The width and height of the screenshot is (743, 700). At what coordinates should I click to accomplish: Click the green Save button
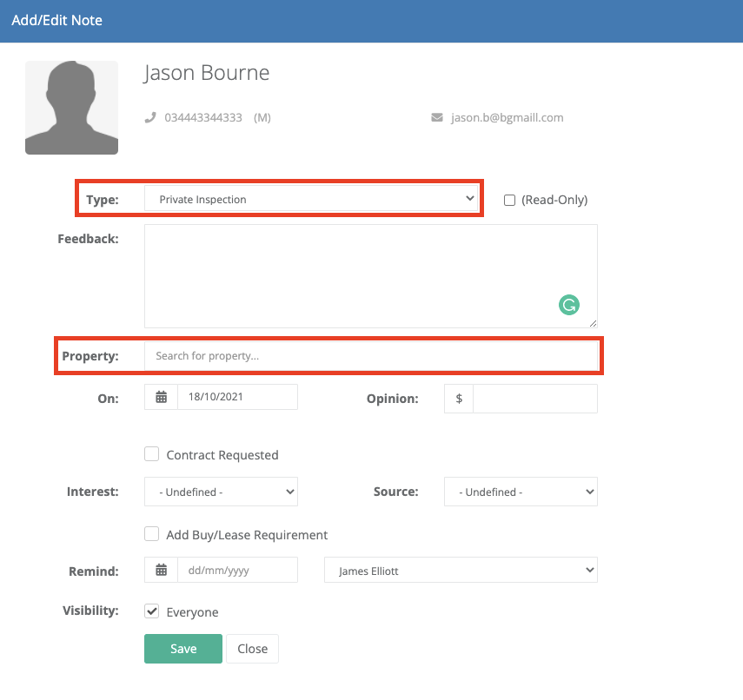point(182,649)
